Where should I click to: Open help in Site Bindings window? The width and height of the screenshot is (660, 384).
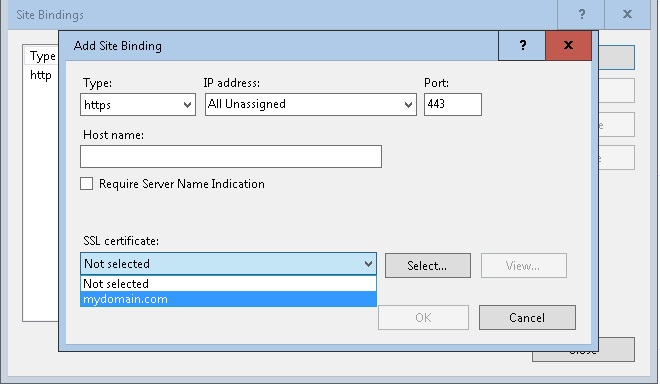click(x=581, y=14)
